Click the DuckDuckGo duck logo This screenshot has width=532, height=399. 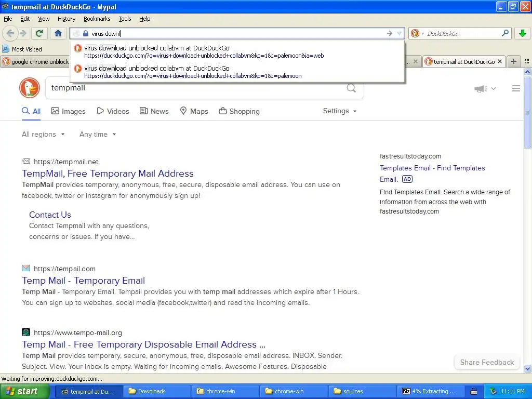coord(30,88)
